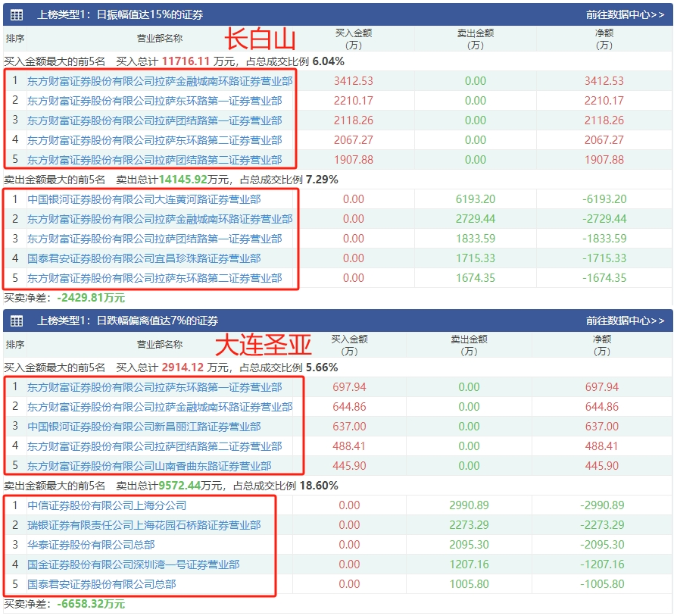Click the table grid icon beside 日振幅值达15%的证券
This screenshot has height=616, width=677.
pos(17,14)
